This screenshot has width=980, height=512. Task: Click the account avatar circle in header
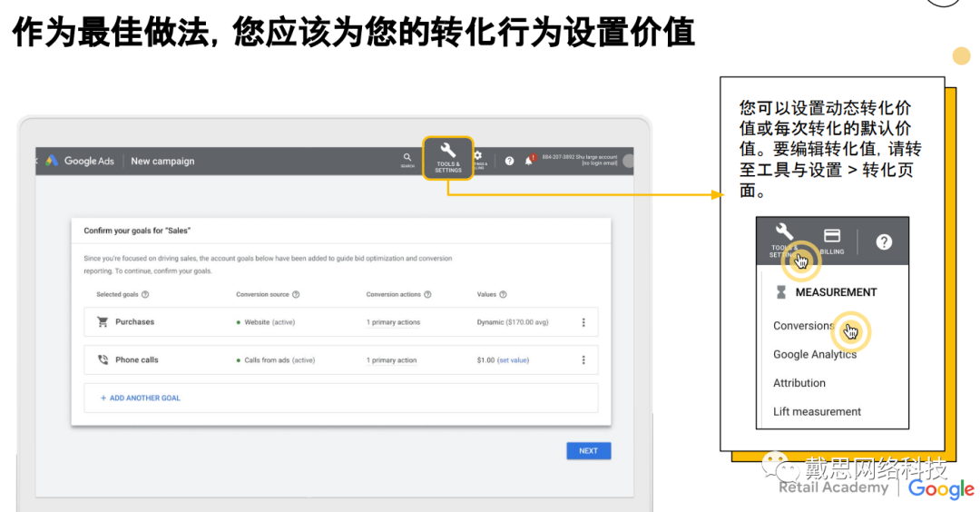628,162
